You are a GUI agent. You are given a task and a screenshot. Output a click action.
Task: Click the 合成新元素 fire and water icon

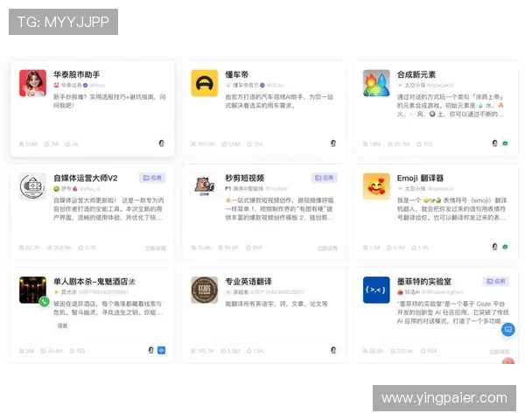[x=376, y=83]
